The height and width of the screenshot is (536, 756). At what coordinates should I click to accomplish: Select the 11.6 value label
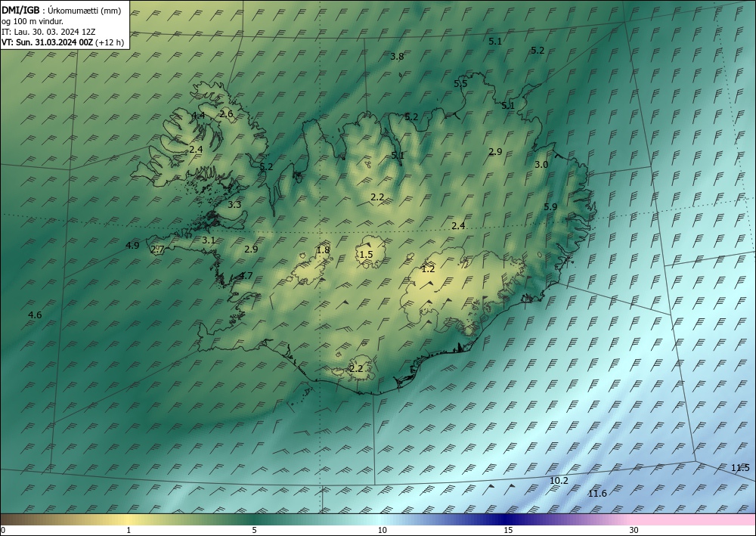point(597,493)
